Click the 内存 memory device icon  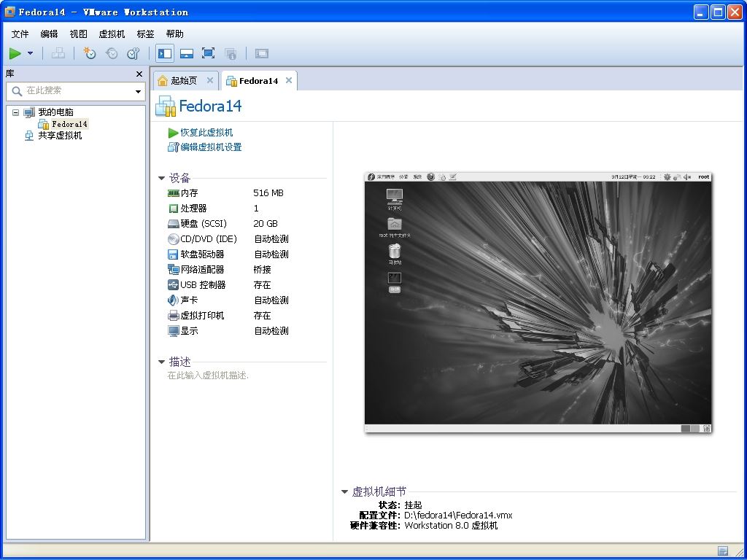coord(174,192)
